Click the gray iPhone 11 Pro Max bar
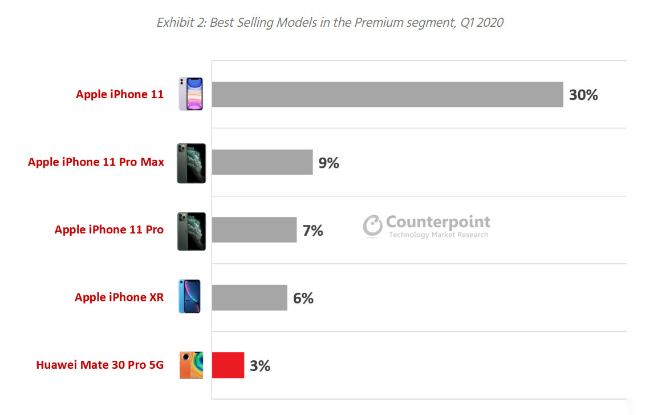The height and width of the screenshot is (415, 654). click(262, 162)
